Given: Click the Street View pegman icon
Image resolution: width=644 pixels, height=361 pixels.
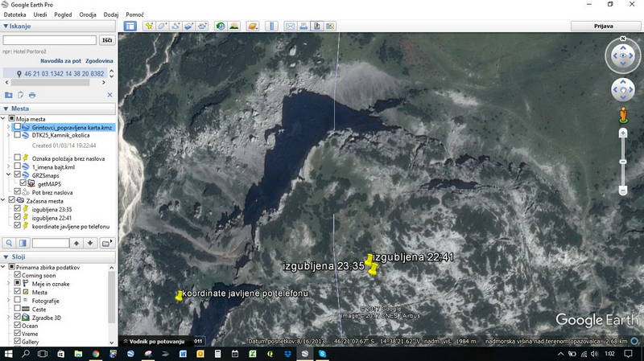Looking at the screenshot, I should point(623,115).
